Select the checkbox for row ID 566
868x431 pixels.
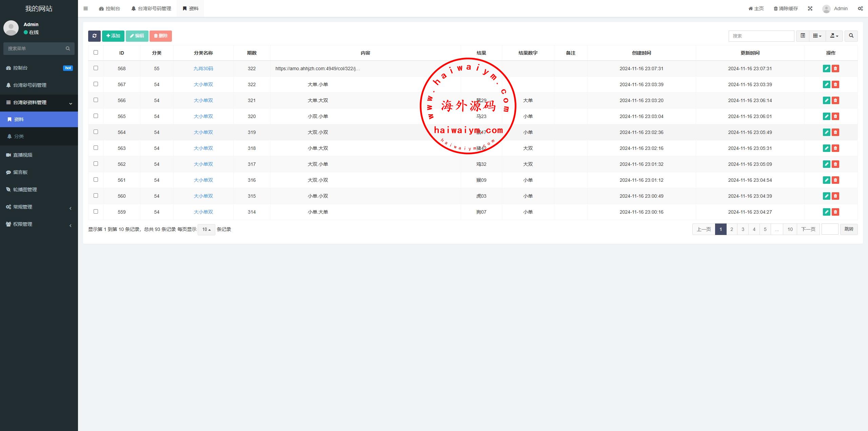tap(96, 100)
